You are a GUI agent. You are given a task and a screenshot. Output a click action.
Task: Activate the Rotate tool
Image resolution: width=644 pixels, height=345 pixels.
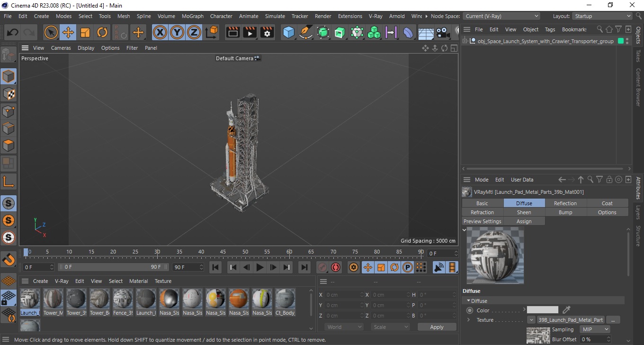pos(102,33)
